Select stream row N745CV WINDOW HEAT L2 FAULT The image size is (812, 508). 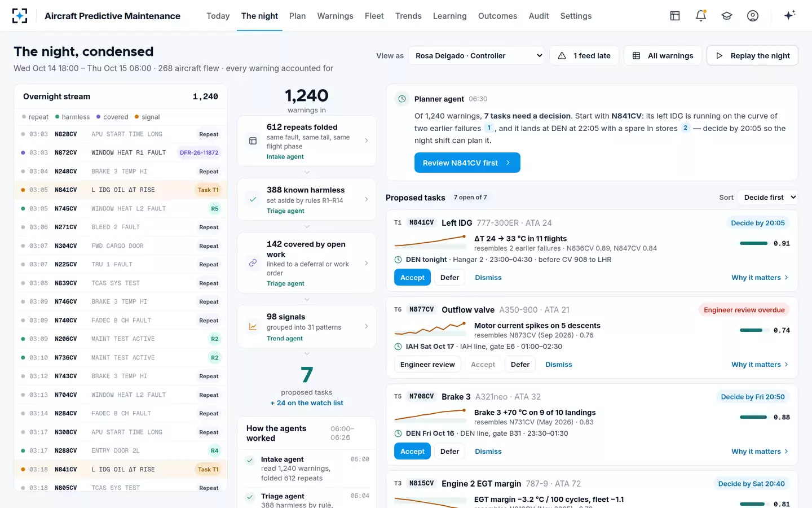point(121,208)
